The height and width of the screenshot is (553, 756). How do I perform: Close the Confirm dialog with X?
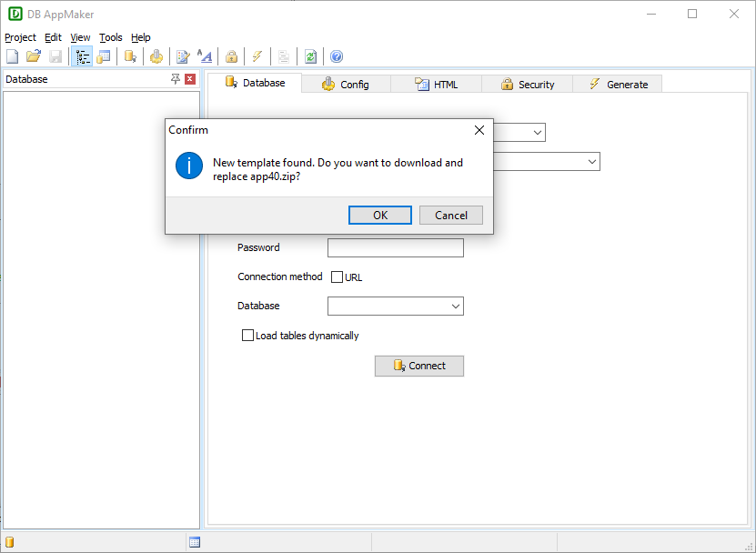tap(479, 130)
